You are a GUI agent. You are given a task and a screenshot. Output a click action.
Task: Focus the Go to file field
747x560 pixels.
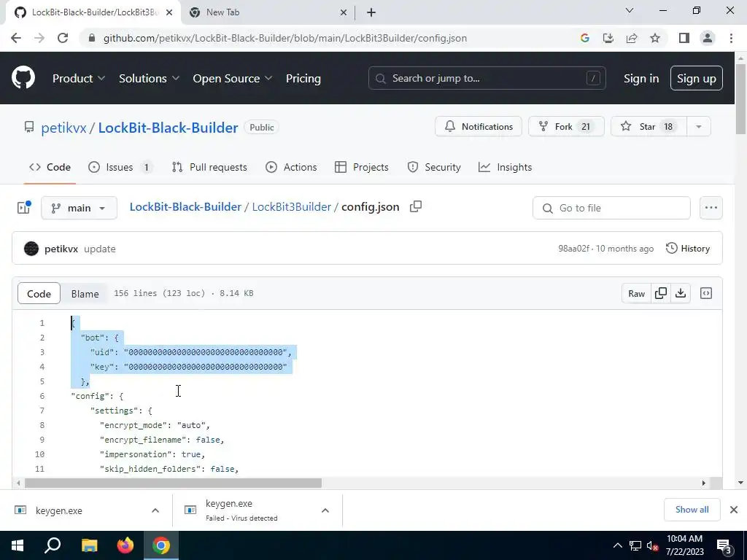click(611, 208)
